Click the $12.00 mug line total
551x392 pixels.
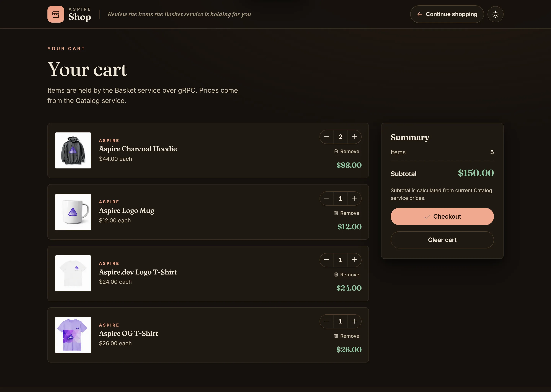[349, 227]
